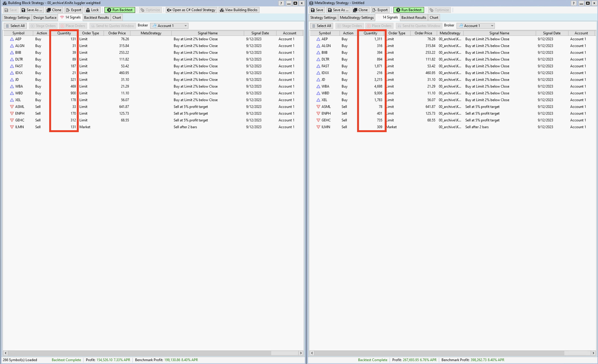Click ALGN buy triangle icon in Building Block window
Viewport: 598px width, 364px height.
(x=12, y=46)
